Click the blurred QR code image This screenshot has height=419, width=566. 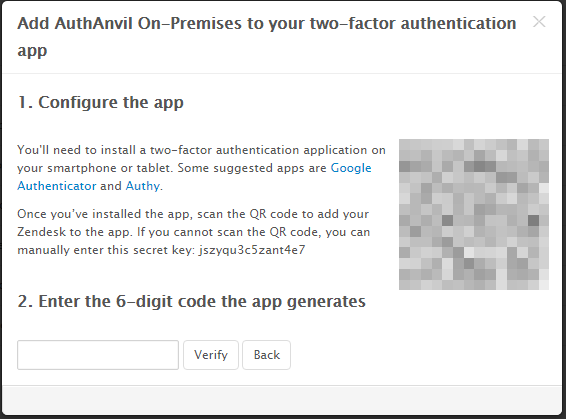[x=474, y=214]
